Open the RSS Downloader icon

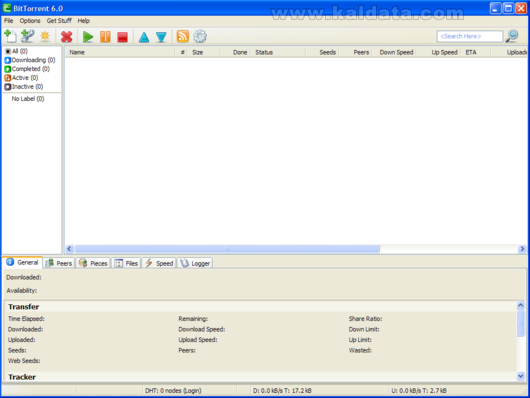pyautogui.click(x=183, y=36)
